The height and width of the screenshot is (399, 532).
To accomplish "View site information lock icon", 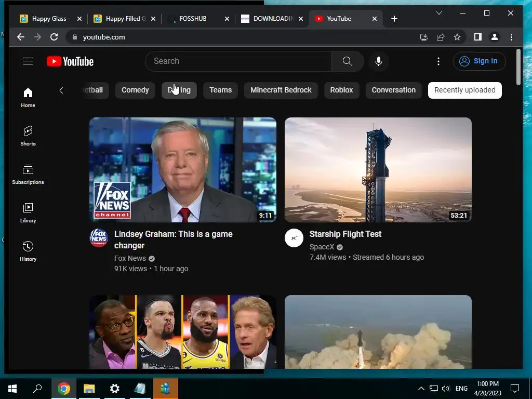I will coord(75,37).
